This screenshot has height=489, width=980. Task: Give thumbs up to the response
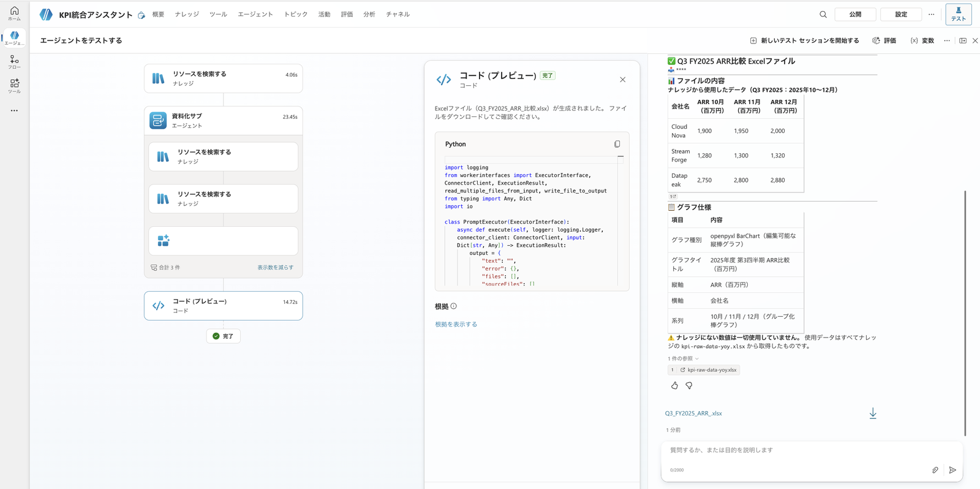pos(674,385)
